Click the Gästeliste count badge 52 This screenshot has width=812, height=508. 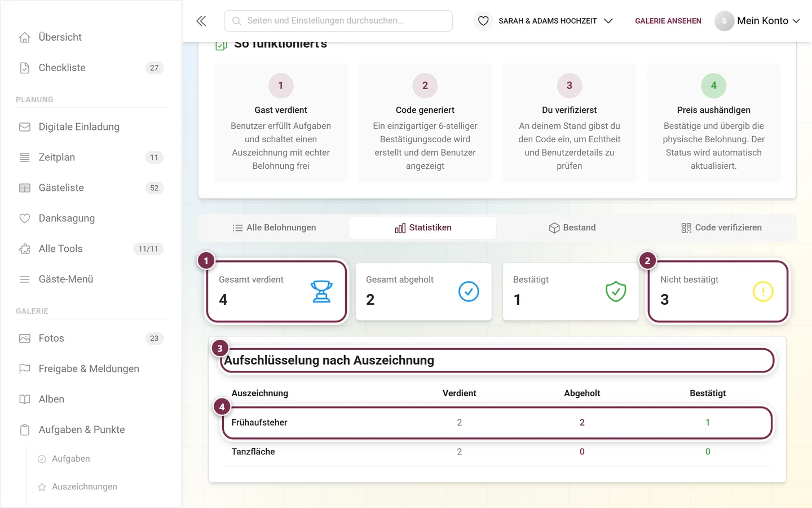[x=155, y=188]
